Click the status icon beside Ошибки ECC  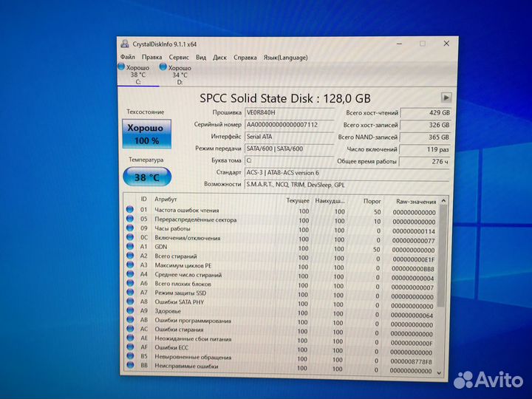[130, 347]
